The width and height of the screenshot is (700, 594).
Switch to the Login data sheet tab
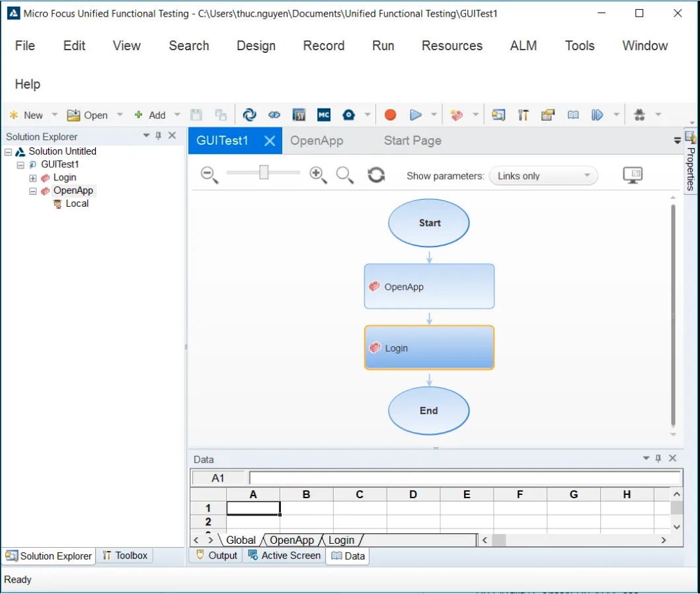[x=341, y=540]
